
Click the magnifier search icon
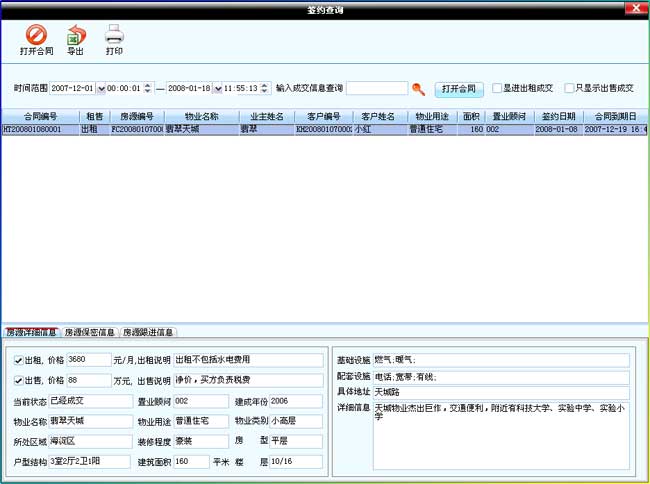(419, 89)
